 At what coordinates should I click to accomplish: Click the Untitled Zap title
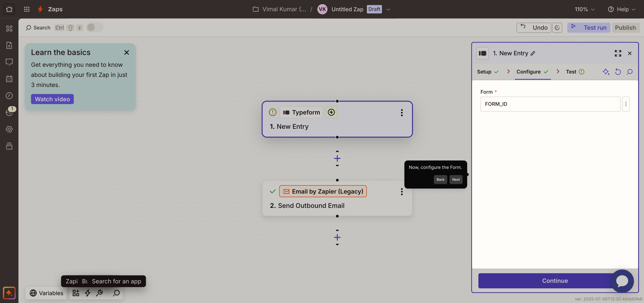347,9
